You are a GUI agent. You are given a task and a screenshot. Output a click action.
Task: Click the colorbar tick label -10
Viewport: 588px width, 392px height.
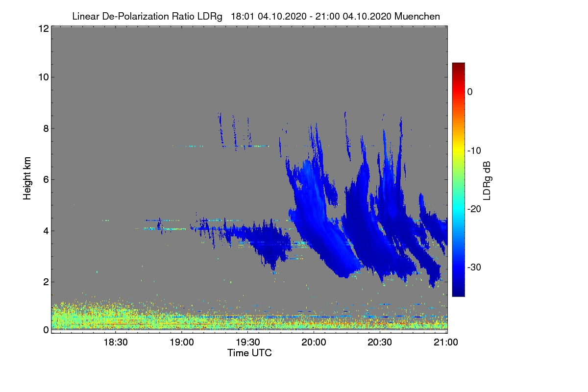(474, 150)
